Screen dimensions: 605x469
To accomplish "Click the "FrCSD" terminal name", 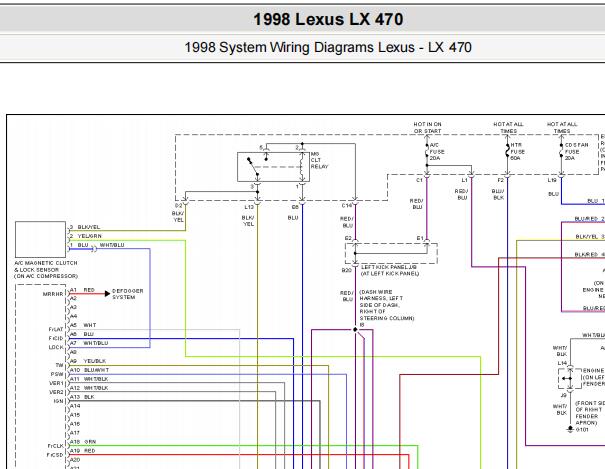I will [55, 455].
